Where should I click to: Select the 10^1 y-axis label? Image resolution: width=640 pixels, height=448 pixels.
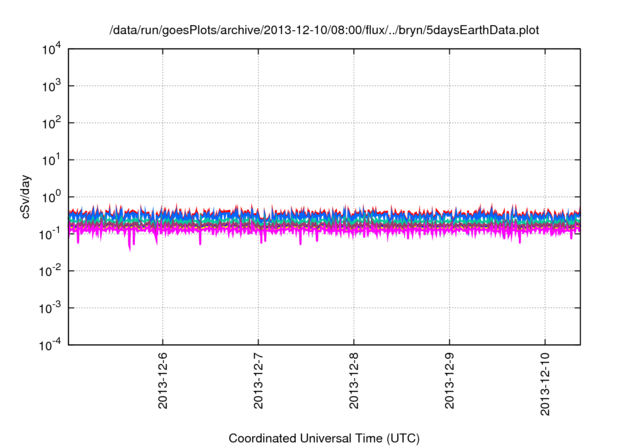coord(52,160)
